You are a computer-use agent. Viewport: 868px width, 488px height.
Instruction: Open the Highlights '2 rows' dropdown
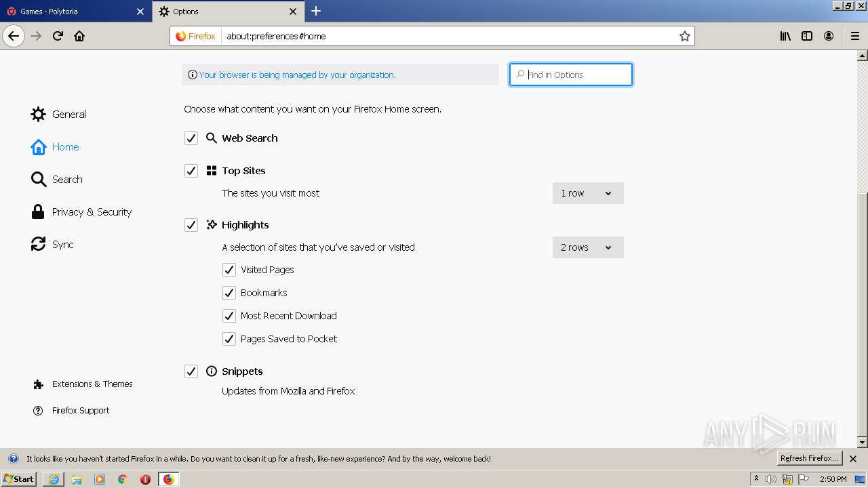(x=588, y=247)
